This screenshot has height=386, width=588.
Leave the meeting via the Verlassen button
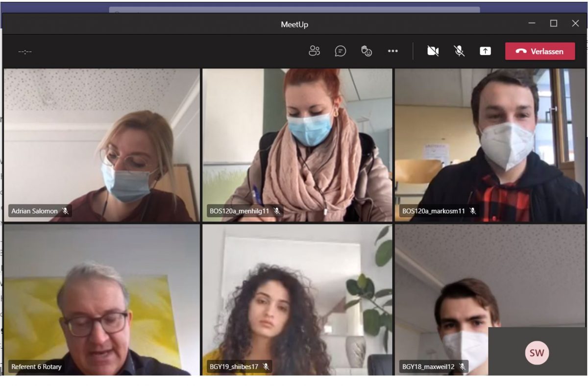point(540,51)
